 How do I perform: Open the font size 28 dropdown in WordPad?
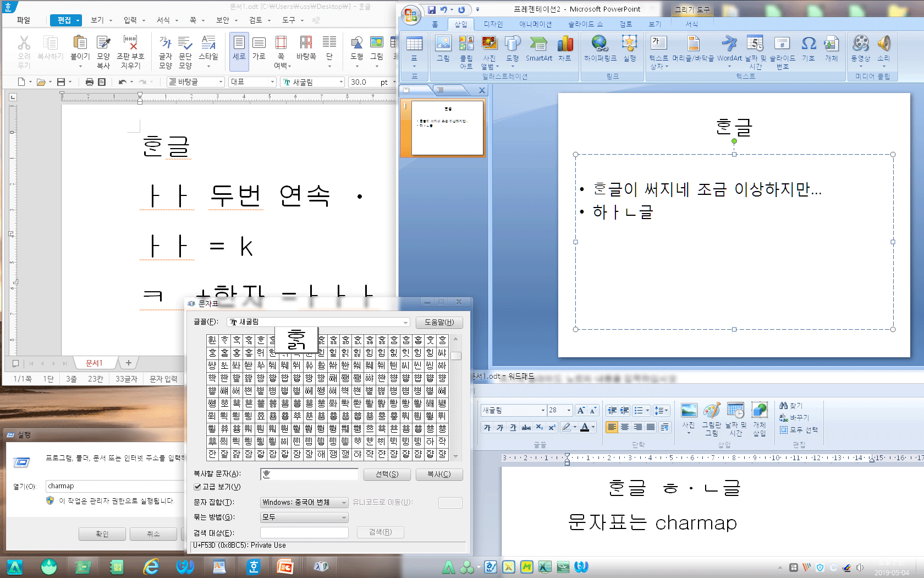569,410
